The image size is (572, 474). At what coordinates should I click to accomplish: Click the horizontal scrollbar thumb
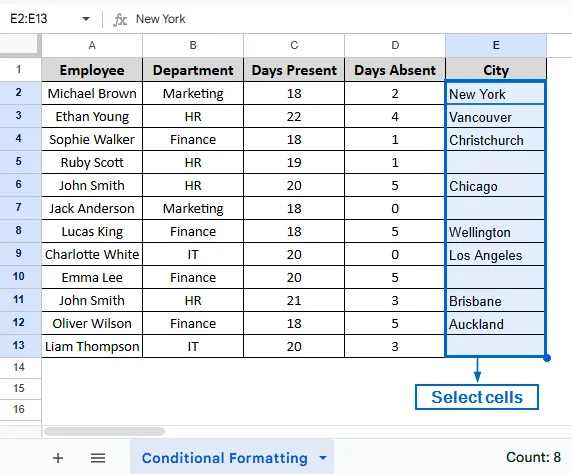coord(104,431)
